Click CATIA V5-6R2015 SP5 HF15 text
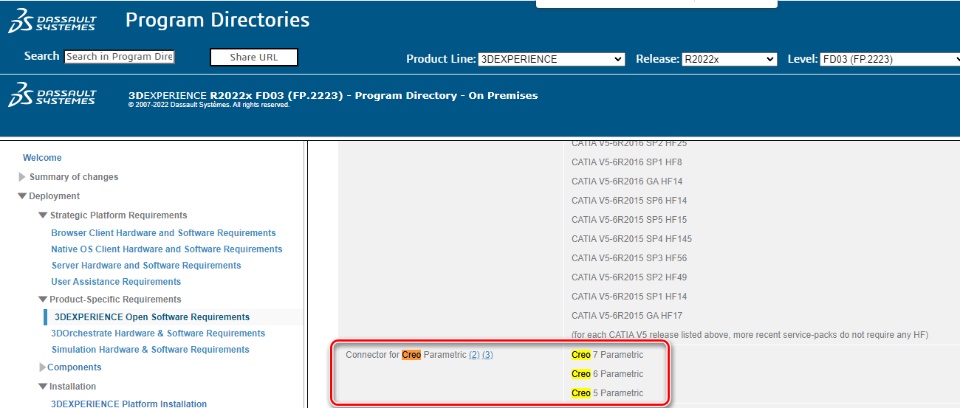 click(629, 219)
